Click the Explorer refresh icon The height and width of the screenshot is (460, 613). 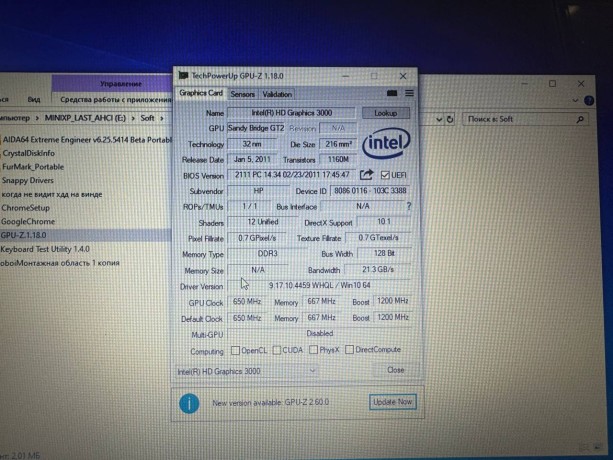pyautogui.click(x=450, y=119)
